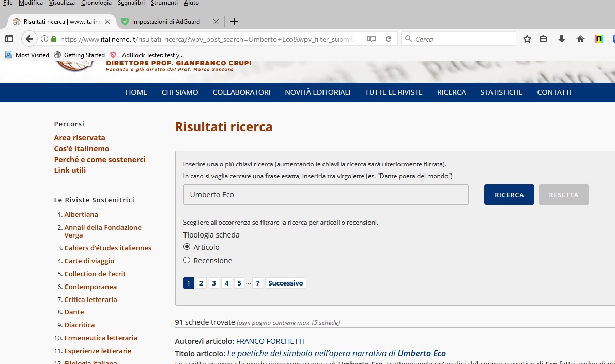The image size is (615, 364).
Task: Click the colorful extension icon in toolbar
Action: pyautogui.click(x=598, y=39)
